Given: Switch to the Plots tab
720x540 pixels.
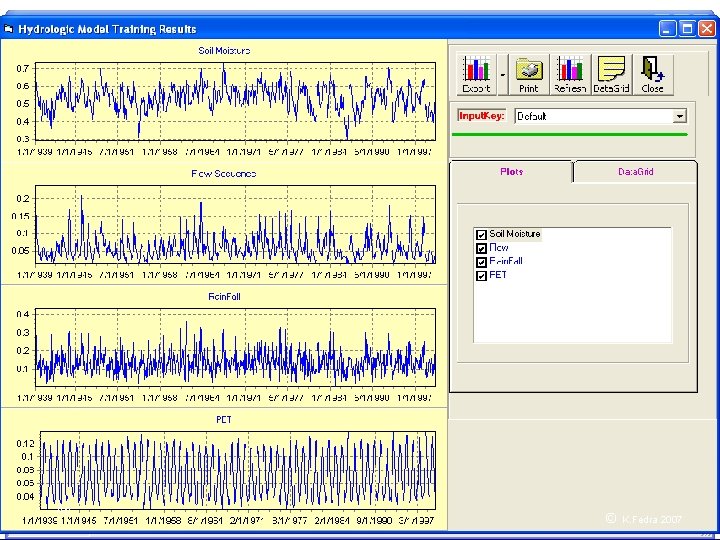Looking at the screenshot, I should (x=511, y=172).
